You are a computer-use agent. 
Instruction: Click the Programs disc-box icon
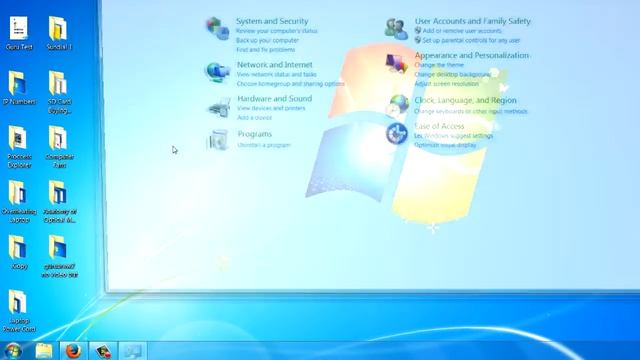[x=218, y=140]
